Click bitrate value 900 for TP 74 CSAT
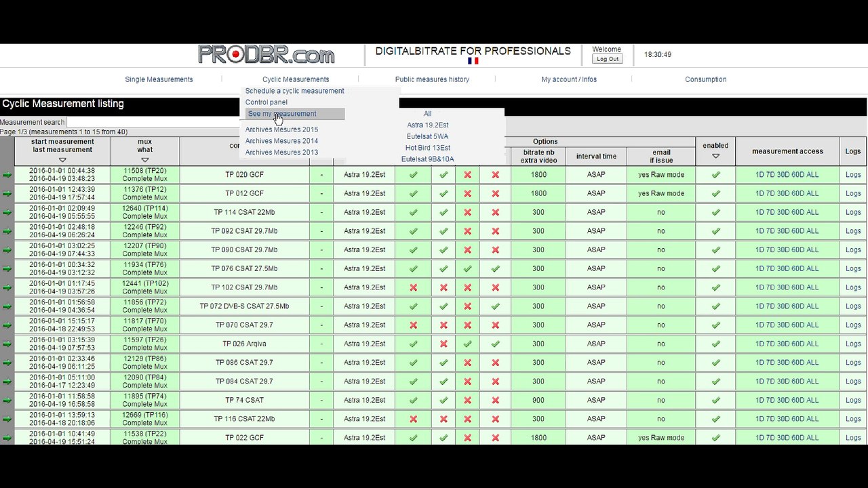This screenshot has height=488, width=868. pyautogui.click(x=538, y=401)
